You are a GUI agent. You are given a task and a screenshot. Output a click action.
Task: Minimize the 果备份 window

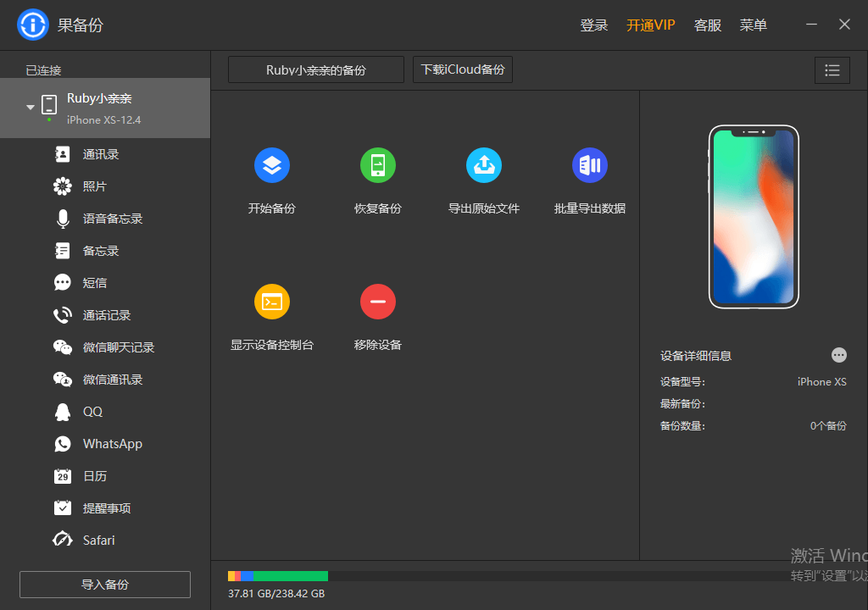tap(811, 25)
